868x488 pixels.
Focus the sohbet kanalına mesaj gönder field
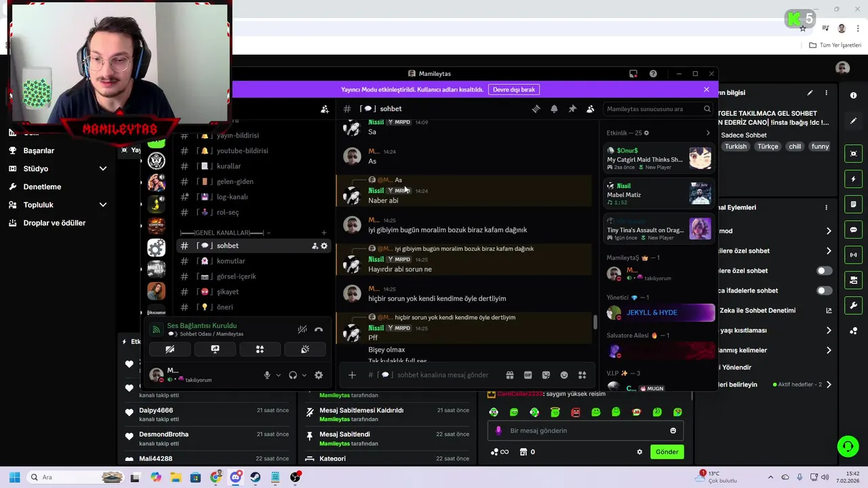442,375
